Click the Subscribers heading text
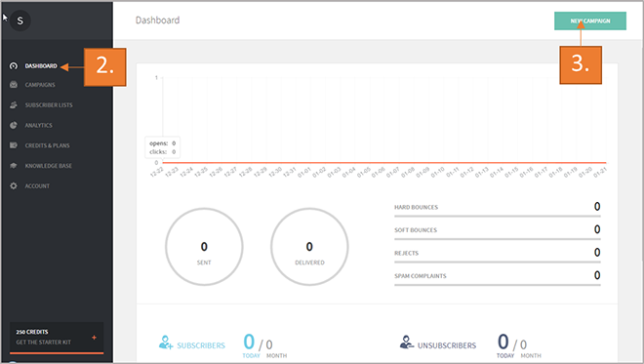The width and height of the screenshot is (644, 364). click(x=201, y=345)
